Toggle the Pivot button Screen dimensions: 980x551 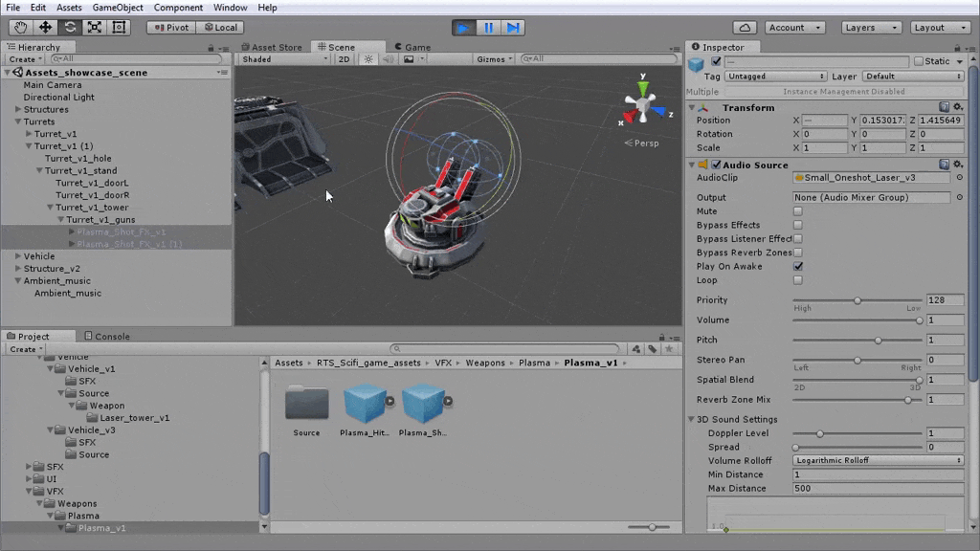(x=170, y=28)
